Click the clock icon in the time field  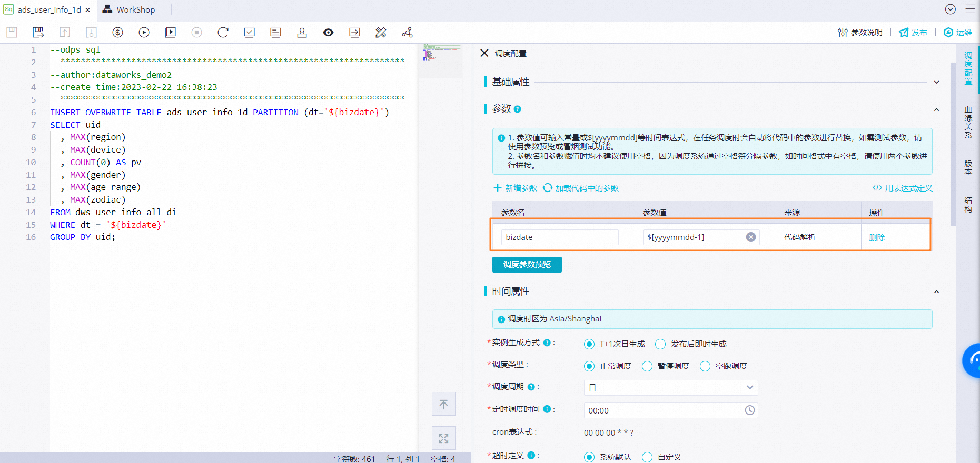click(x=750, y=410)
